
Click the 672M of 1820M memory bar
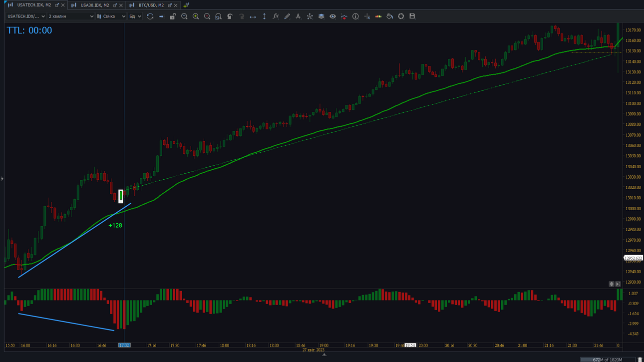pyautogui.click(x=608, y=360)
